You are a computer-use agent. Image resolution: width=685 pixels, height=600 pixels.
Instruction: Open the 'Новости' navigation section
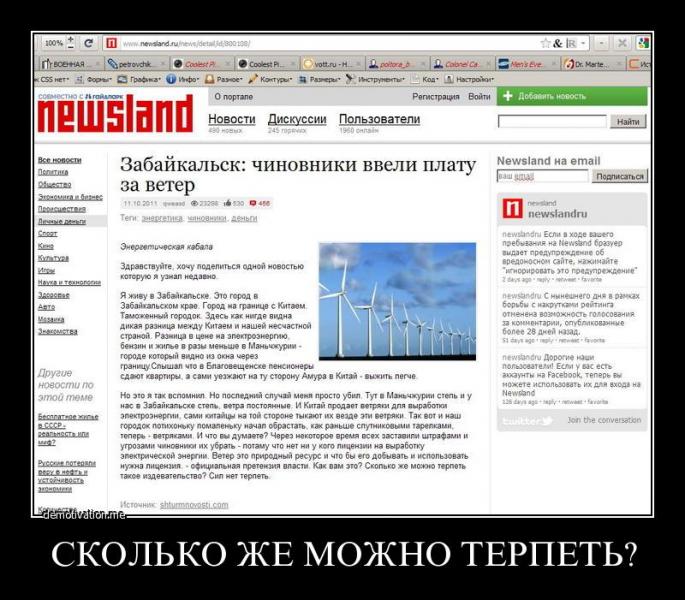tap(231, 119)
